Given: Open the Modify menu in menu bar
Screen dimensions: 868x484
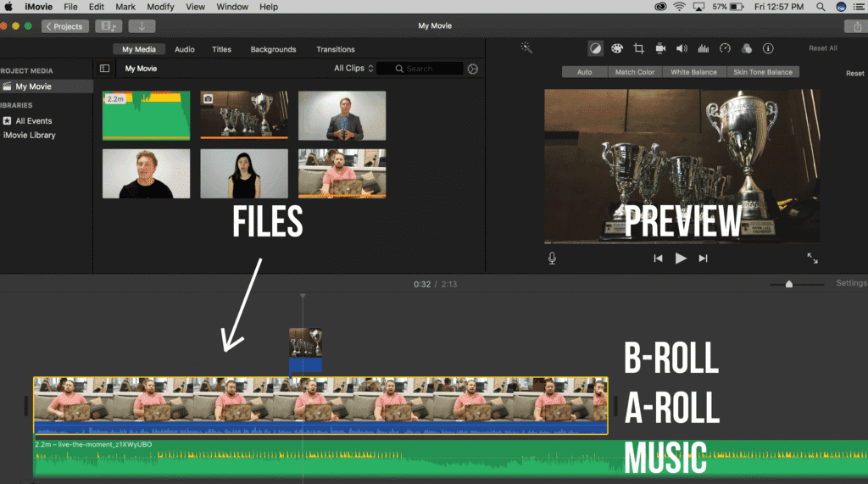Looking at the screenshot, I should [x=160, y=7].
